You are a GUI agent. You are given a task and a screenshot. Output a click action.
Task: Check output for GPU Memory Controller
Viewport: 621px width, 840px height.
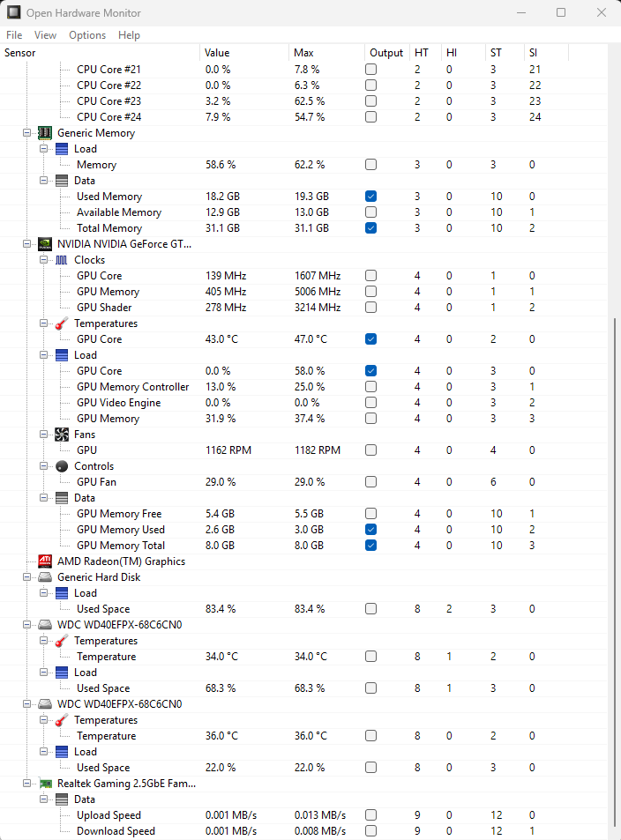(x=370, y=387)
